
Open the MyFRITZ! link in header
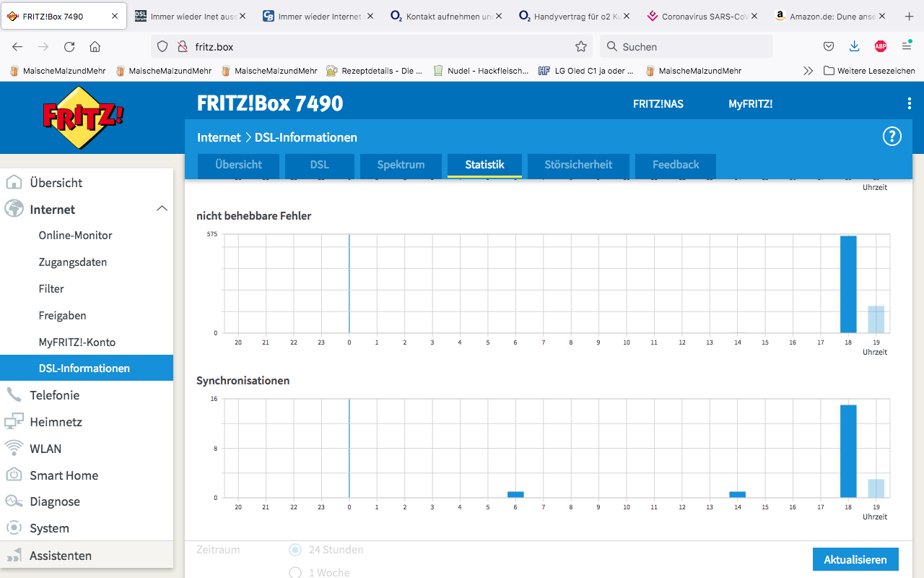(x=751, y=104)
